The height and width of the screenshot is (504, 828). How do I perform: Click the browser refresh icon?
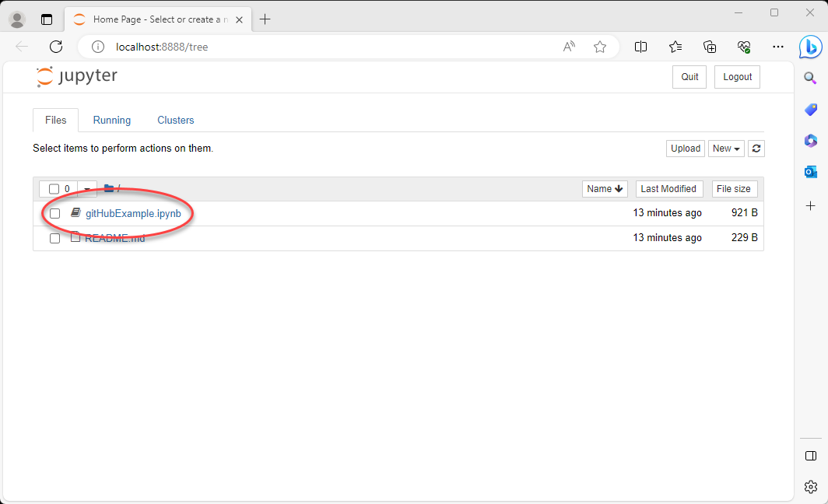(x=55, y=47)
